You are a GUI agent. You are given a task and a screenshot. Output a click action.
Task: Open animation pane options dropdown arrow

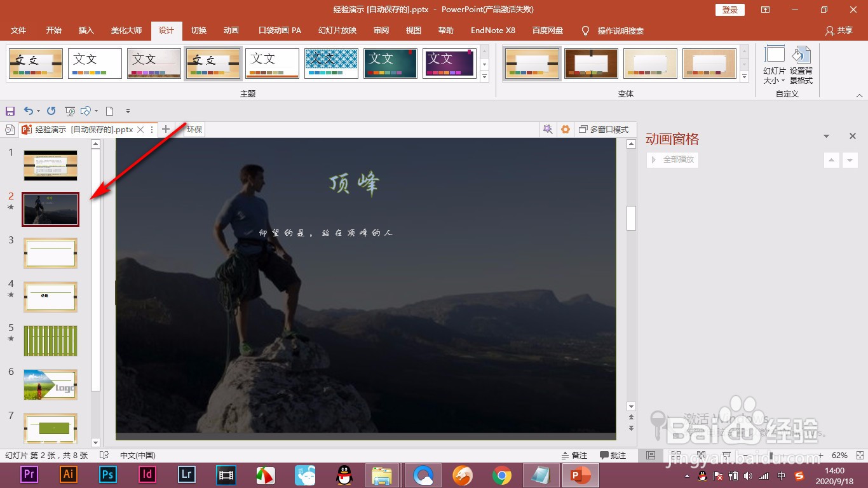coord(827,136)
